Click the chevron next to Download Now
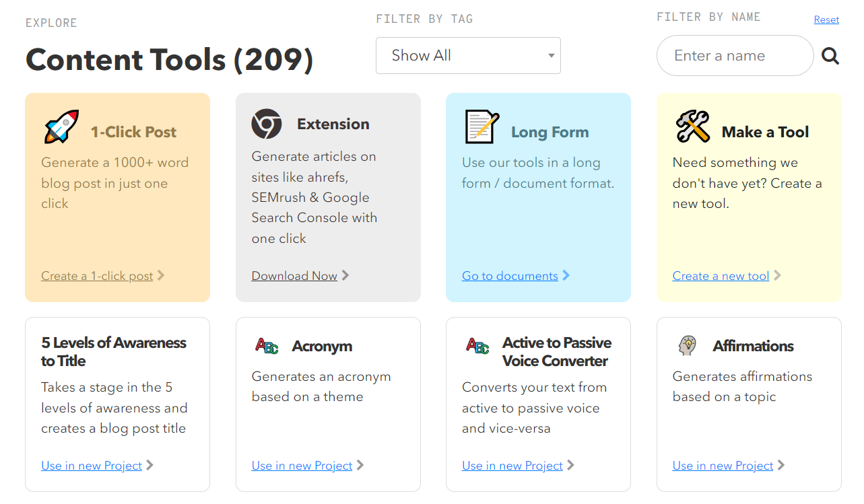Viewport: 864px width, 504px height. click(345, 275)
